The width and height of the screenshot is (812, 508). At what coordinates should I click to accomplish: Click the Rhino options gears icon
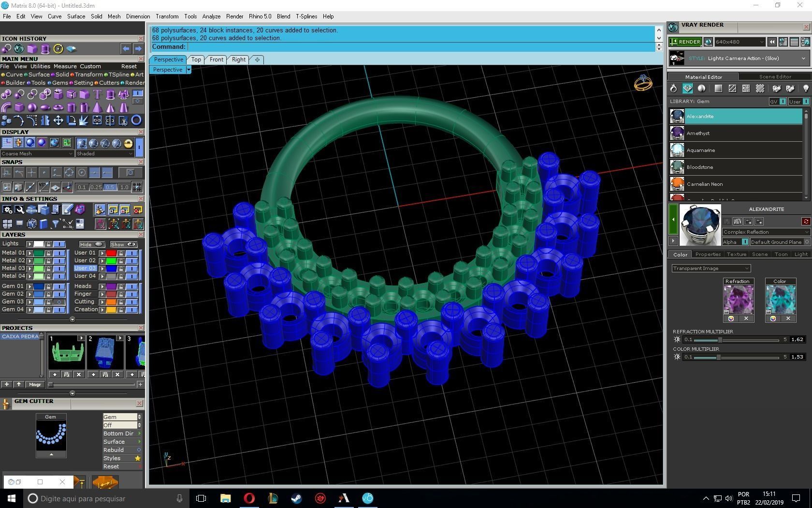tap(7, 209)
